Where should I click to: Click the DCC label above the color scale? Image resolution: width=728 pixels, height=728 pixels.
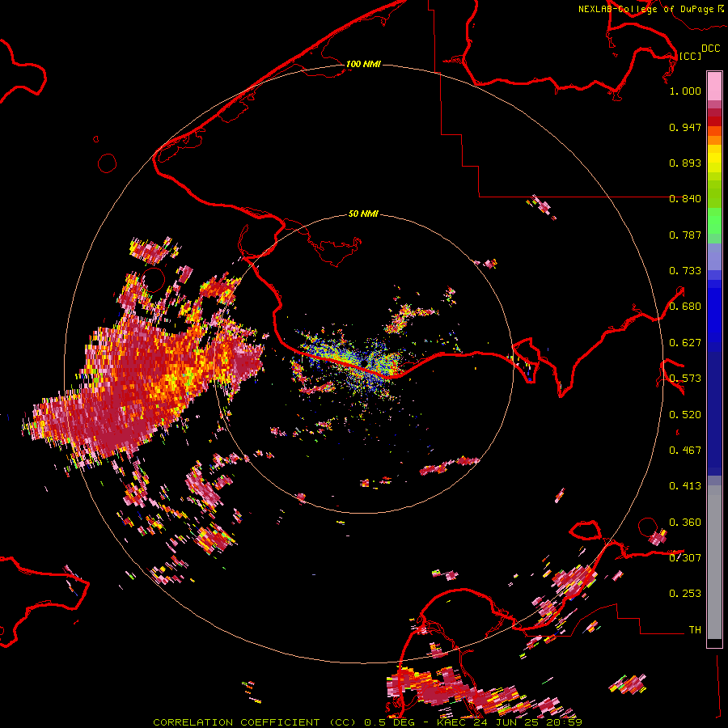point(710,49)
